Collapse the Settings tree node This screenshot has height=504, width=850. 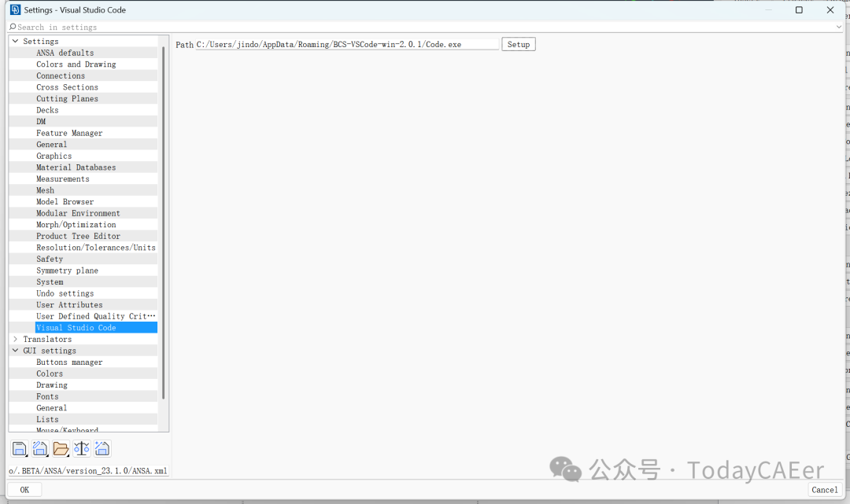click(15, 41)
